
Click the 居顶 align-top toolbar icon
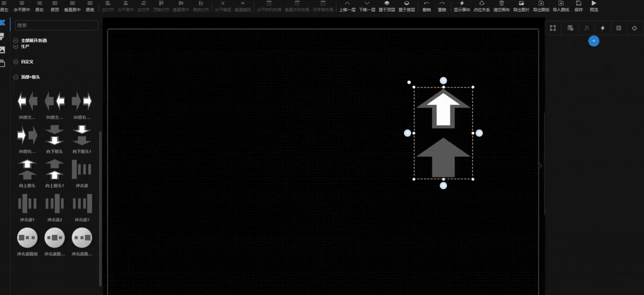pos(55,3)
